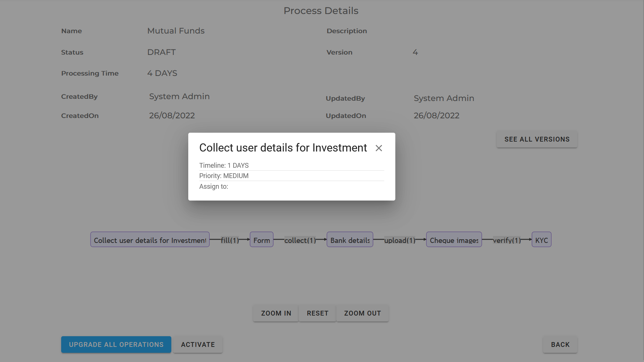The width and height of the screenshot is (644, 362).
Task: Activate the Mutual Funds process
Action: [x=198, y=345]
